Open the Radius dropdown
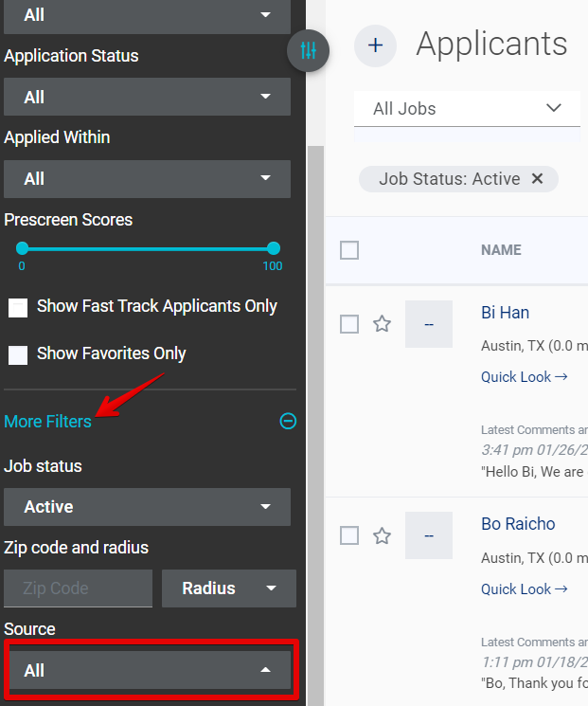Image resolution: width=588 pixels, height=706 pixels. tap(229, 588)
